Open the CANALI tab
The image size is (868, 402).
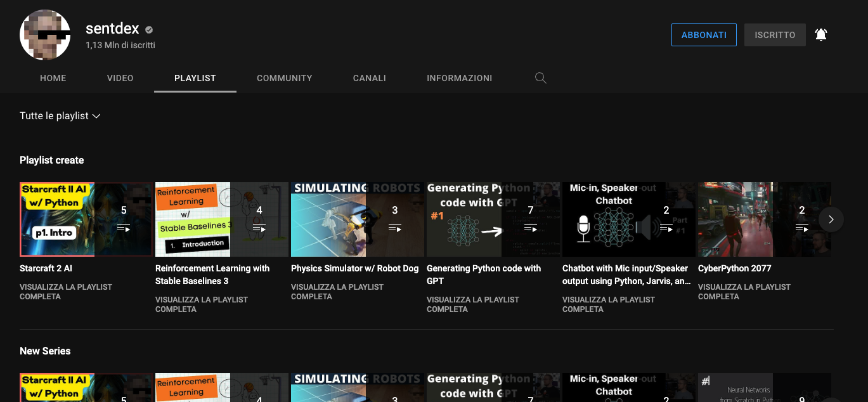point(370,78)
